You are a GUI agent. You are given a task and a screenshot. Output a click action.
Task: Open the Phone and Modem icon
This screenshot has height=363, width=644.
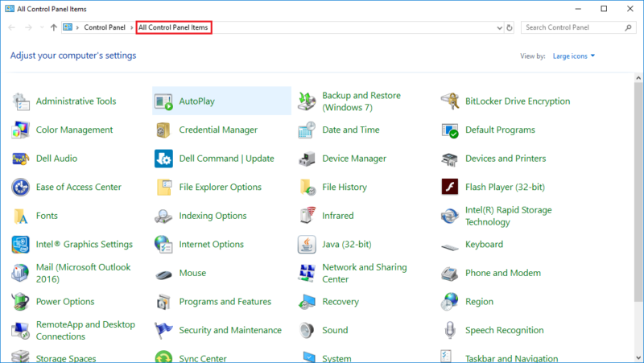point(450,274)
